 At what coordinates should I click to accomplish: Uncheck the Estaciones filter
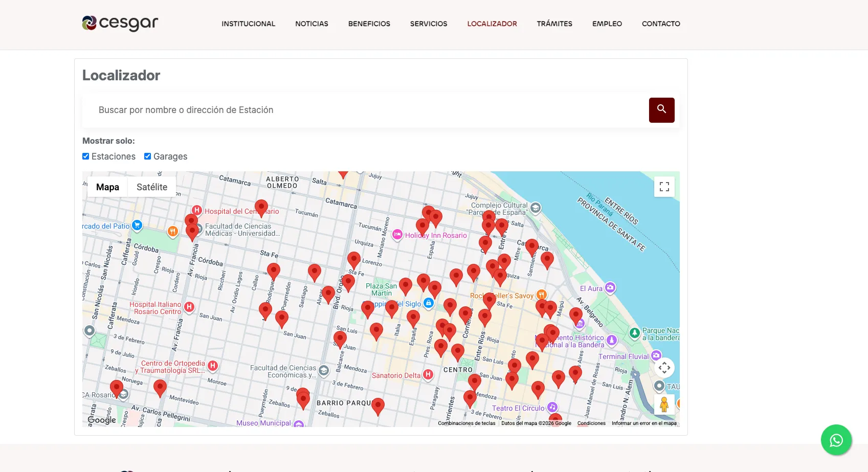pos(86,156)
